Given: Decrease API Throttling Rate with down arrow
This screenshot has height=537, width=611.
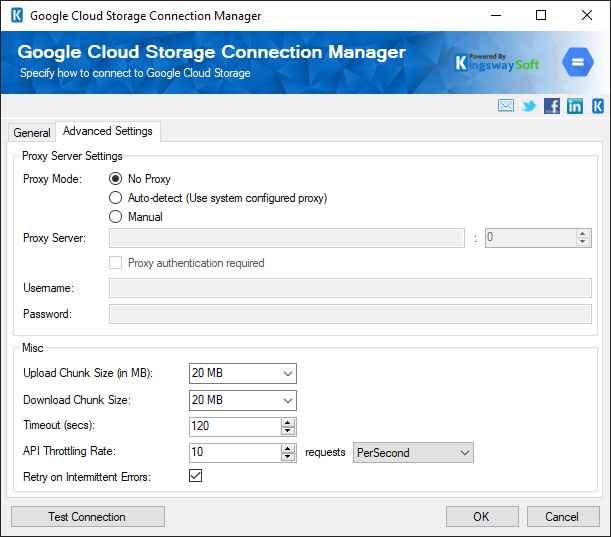Looking at the screenshot, I should click(288, 457).
